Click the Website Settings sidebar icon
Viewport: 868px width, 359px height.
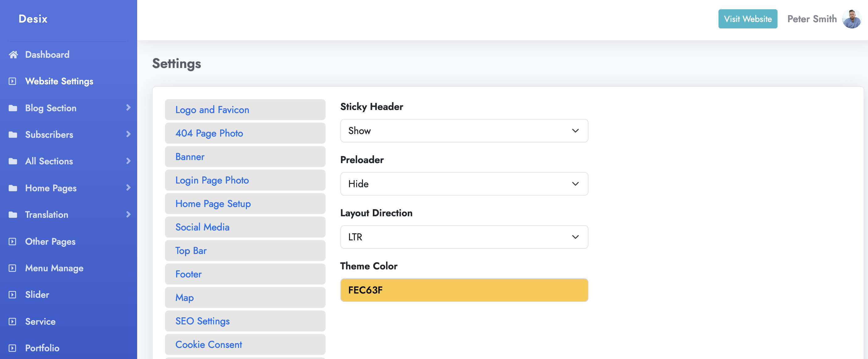click(12, 81)
